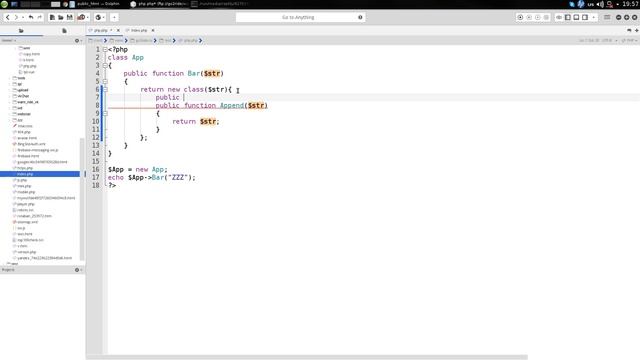Viewport: 640px width, 360px height.
Task: Select the upload folder in file tree
Action: click(x=23, y=90)
